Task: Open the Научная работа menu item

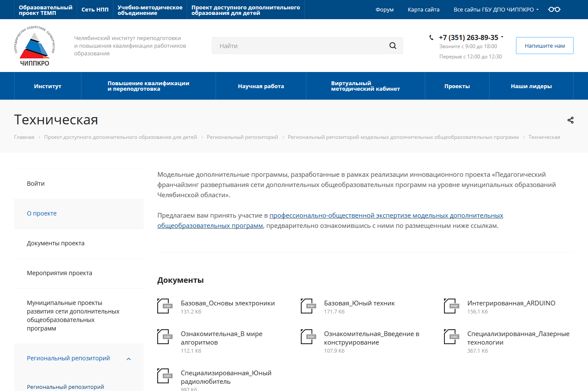Action: pyautogui.click(x=261, y=86)
